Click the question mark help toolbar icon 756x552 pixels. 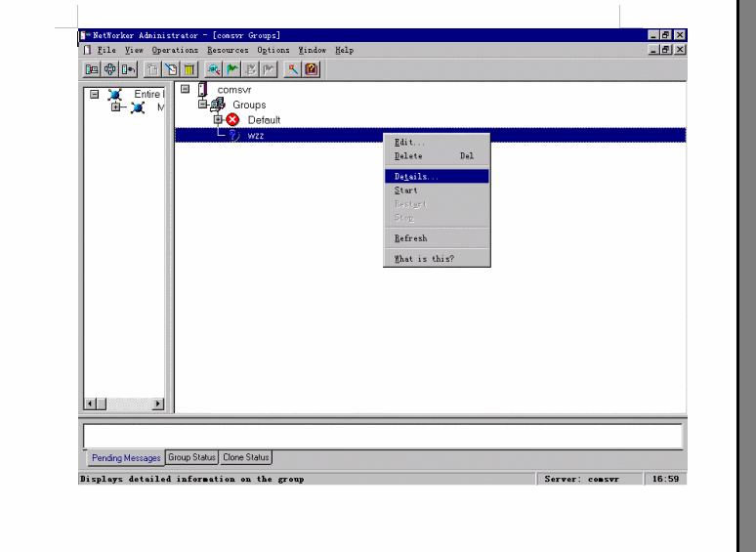point(312,69)
